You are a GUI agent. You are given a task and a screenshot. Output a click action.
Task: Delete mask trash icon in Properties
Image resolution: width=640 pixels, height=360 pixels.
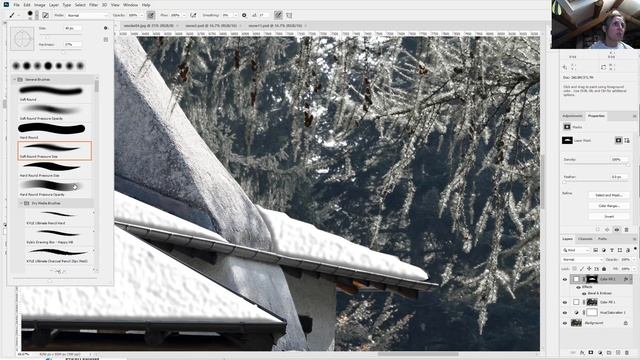click(627, 229)
